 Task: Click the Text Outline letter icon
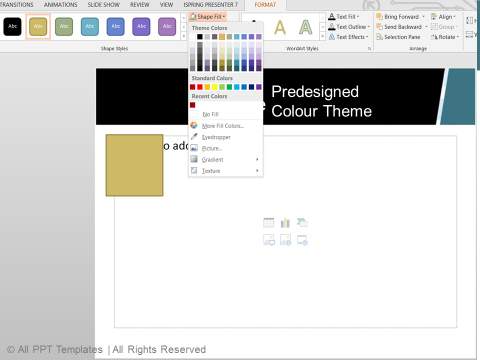(x=332, y=27)
